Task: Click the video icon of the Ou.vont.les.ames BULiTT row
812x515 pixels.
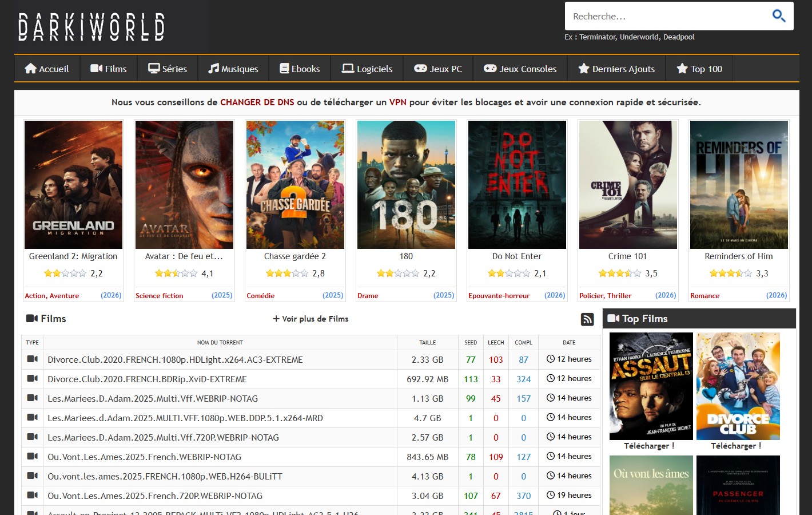Action: pyautogui.click(x=33, y=476)
